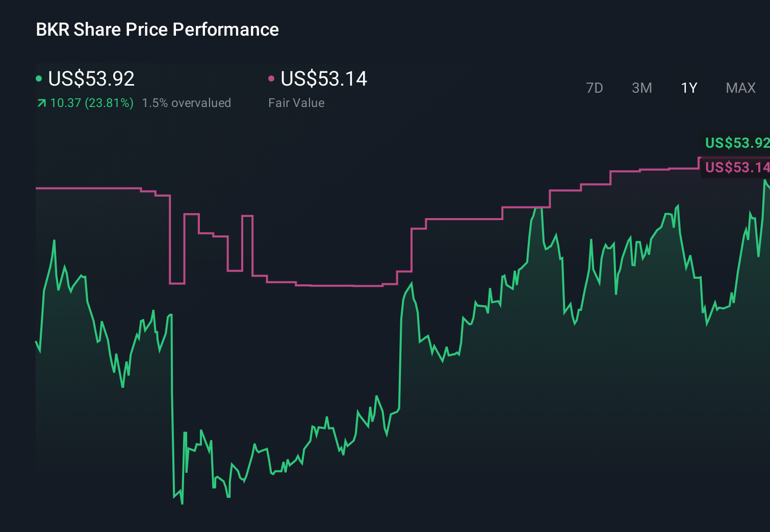770x532 pixels.
Task: Click the BKR Share Price Performance title
Action: (x=157, y=30)
